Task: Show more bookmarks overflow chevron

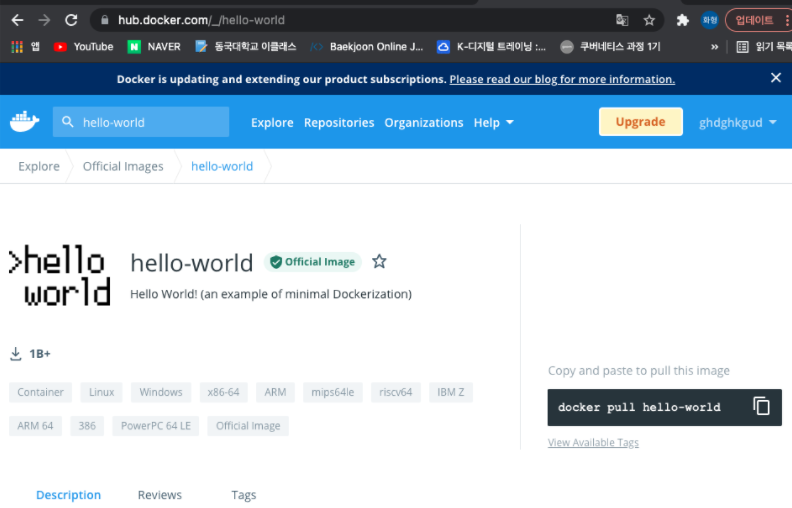Action: tap(714, 46)
